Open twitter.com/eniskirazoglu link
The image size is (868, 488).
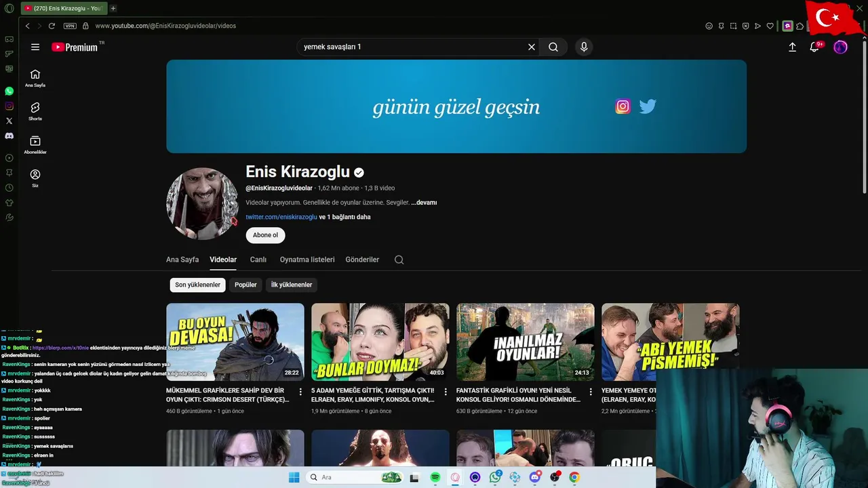[x=281, y=217]
